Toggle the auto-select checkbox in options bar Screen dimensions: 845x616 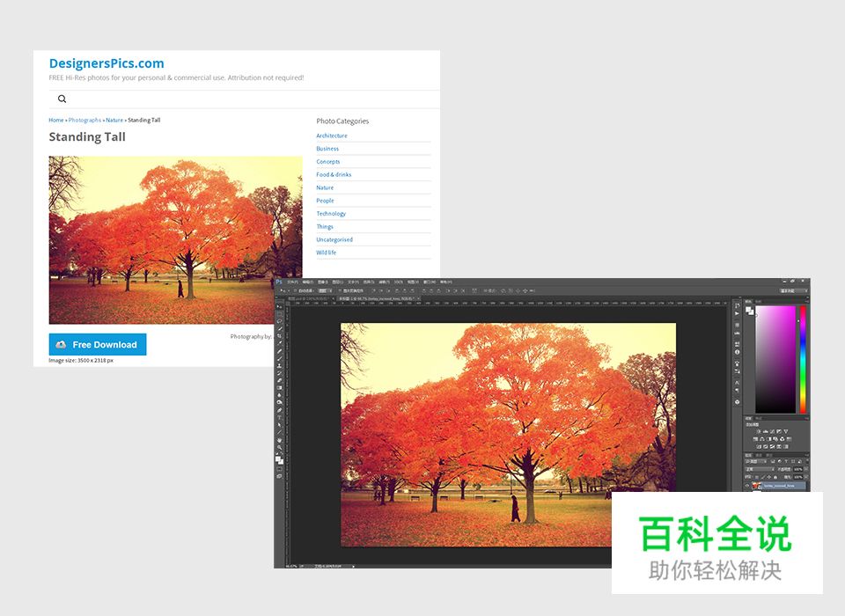tap(296, 290)
